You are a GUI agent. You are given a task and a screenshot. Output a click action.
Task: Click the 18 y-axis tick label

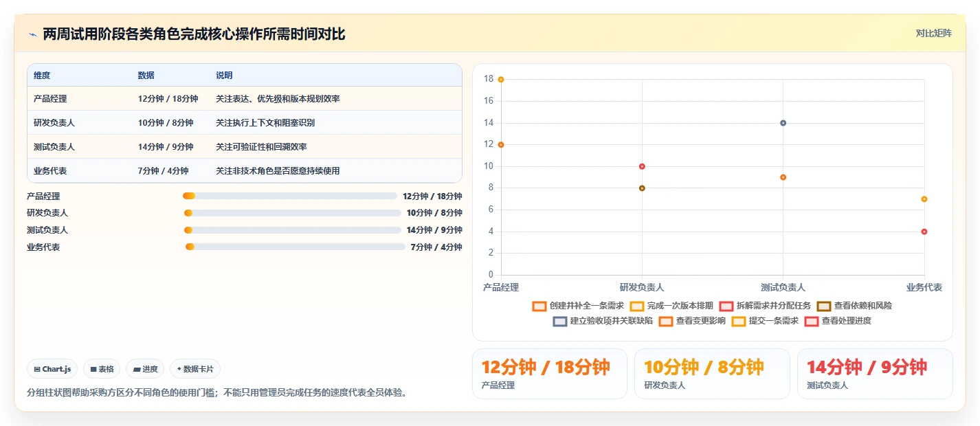(489, 79)
